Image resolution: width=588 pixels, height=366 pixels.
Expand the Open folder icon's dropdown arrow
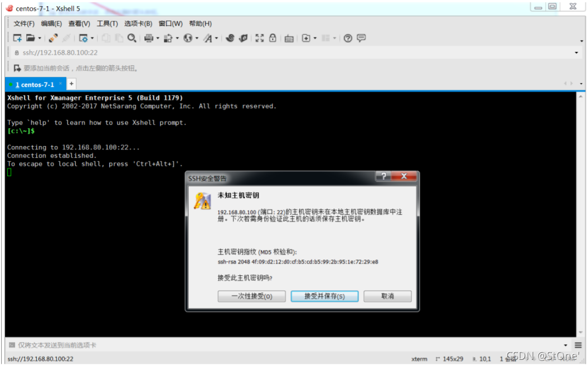tap(40, 38)
